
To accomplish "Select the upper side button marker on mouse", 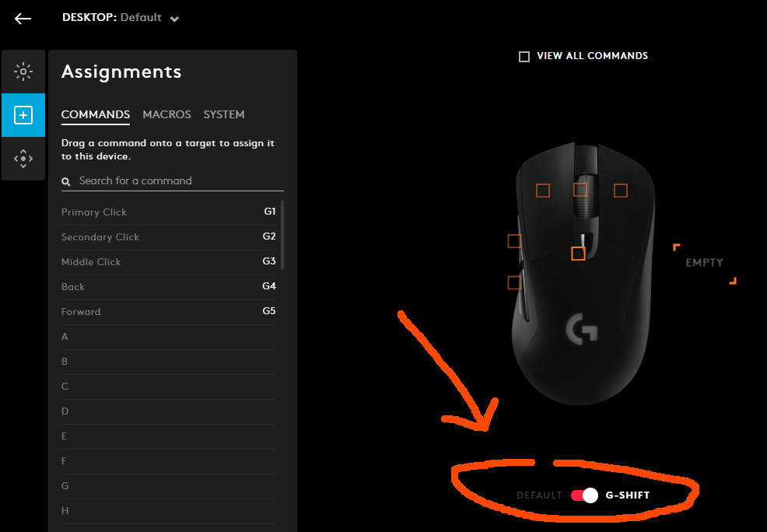I will [514, 241].
